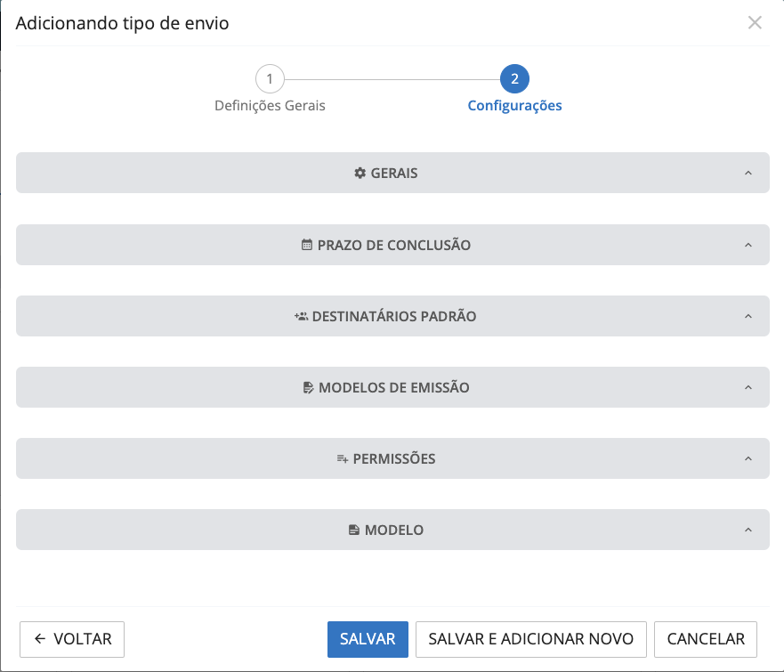Toggle the PRAZO DE CONCLUSÃO chevron
The height and width of the screenshot is (672, 784).
tap(748, 245)
